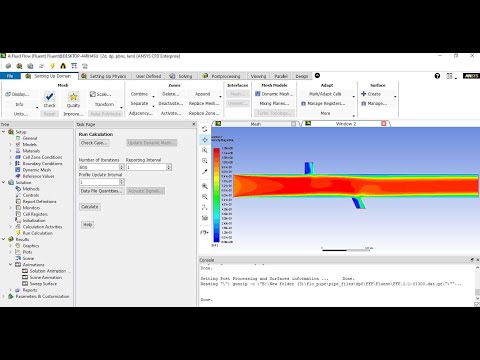Open the File menu
This screenshot has height=360, width=480.
(x=10, y=76)
